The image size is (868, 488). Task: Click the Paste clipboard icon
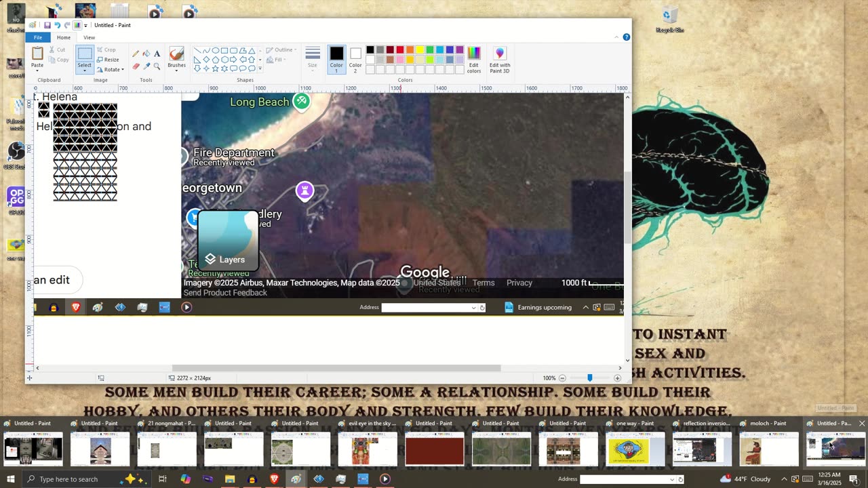[37, 54]
